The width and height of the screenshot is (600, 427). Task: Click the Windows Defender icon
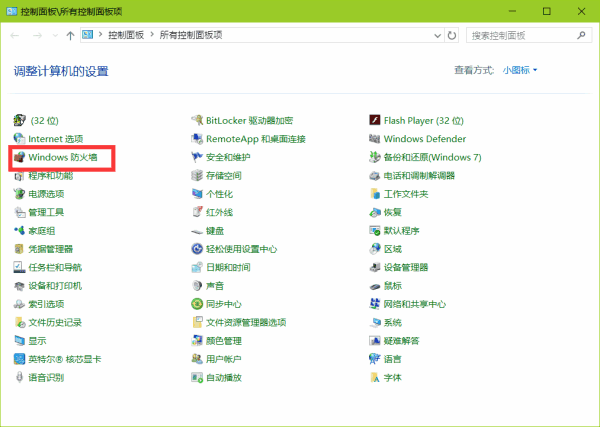(x=375, y=139)
